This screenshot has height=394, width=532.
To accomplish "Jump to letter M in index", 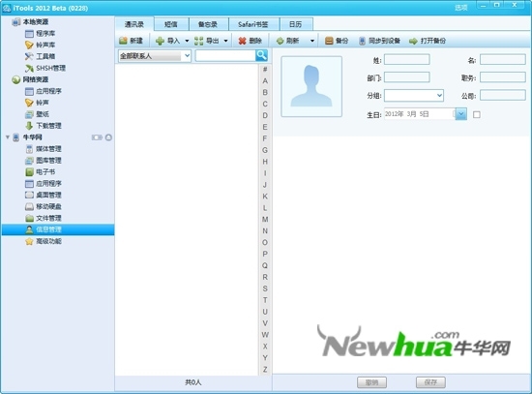I will tap(265, 220).
